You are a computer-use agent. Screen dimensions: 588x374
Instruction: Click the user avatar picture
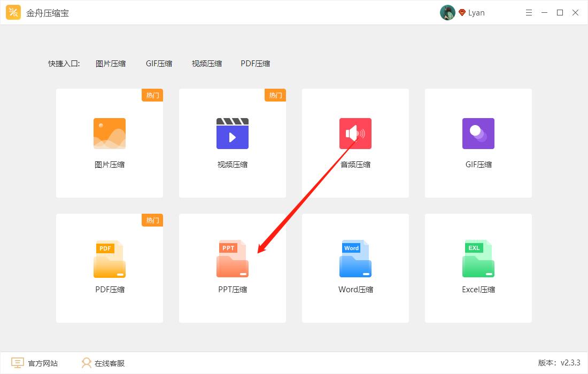coord(447,12)
